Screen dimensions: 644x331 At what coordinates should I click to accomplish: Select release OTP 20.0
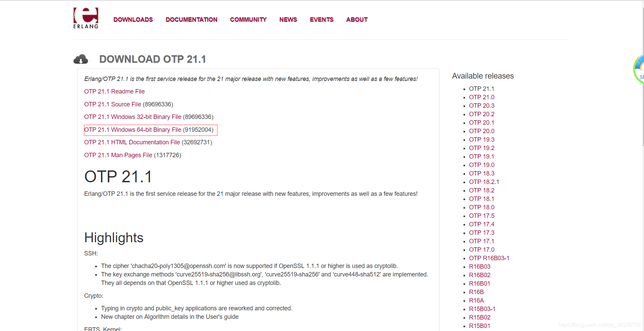[481, 131]
